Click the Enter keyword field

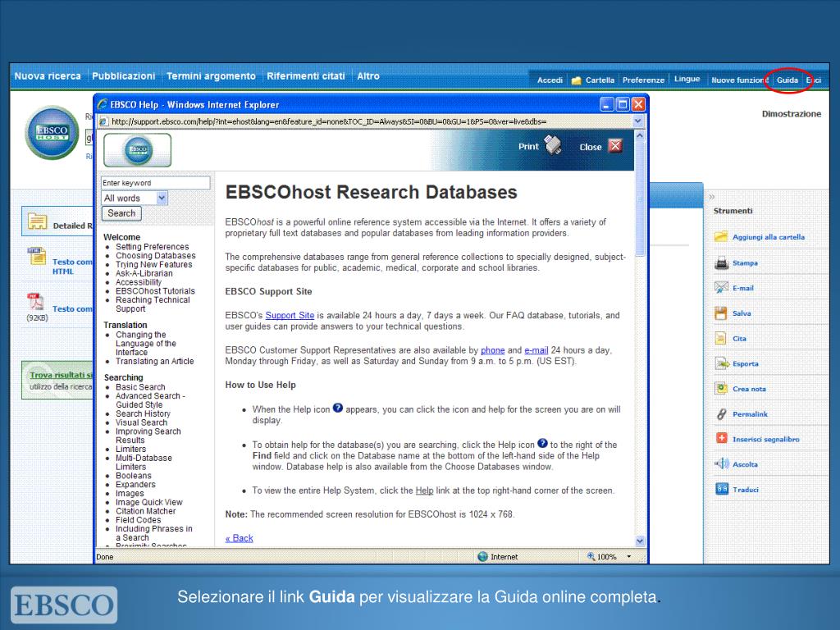tap(155, 183)
